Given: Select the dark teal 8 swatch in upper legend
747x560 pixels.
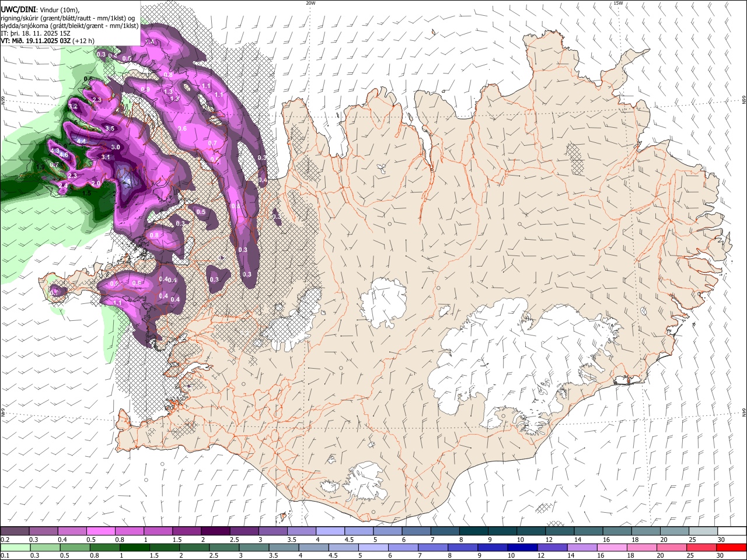Looking at the screenshot, I should [473, 531].
